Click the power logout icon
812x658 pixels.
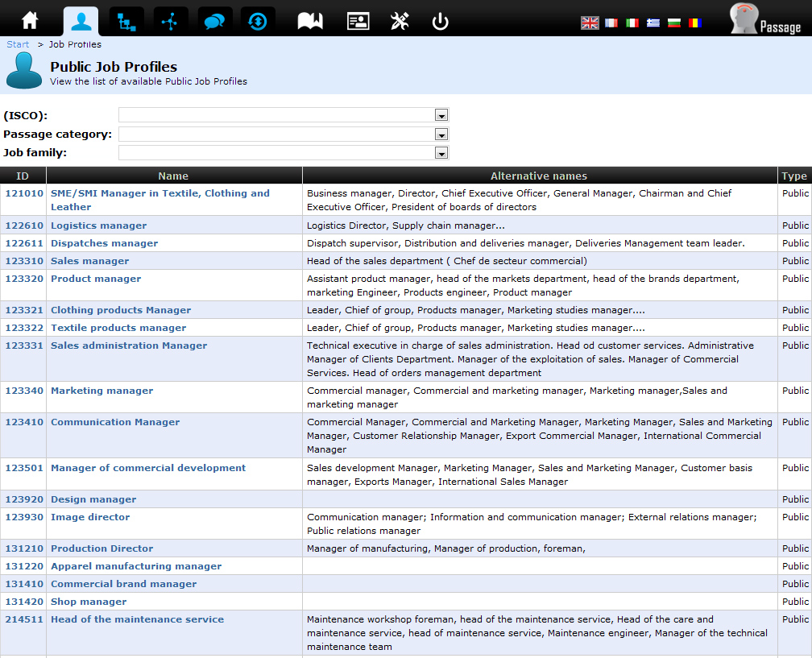440,21
